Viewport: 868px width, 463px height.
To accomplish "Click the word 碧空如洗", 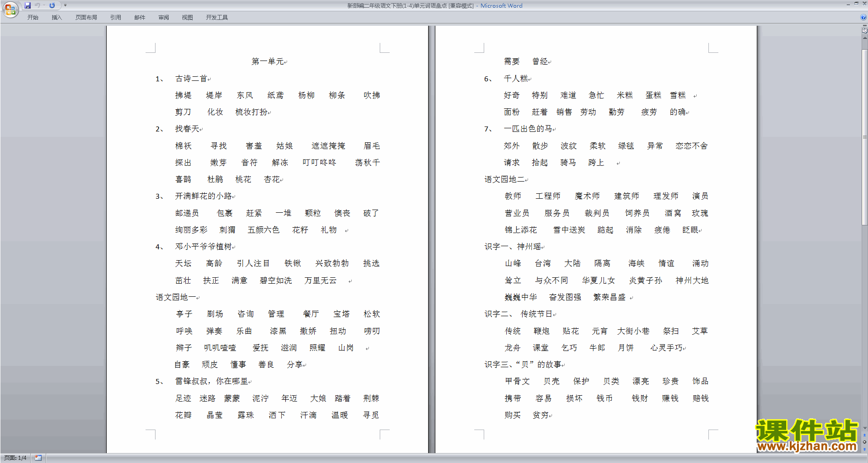I will tap(276, 281).
